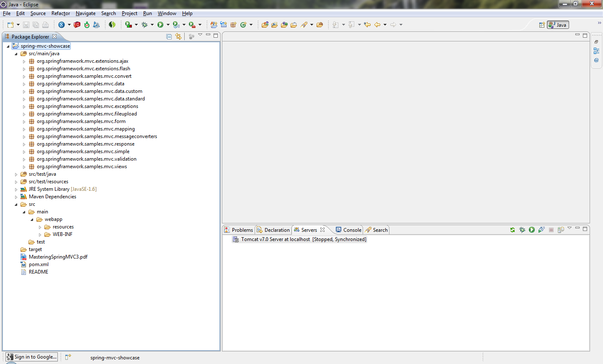The height and width of the screenshot is (364, 603).
Task: Click the Sign in to Google button
Action: pyautogui.click(x=31, y=356)
